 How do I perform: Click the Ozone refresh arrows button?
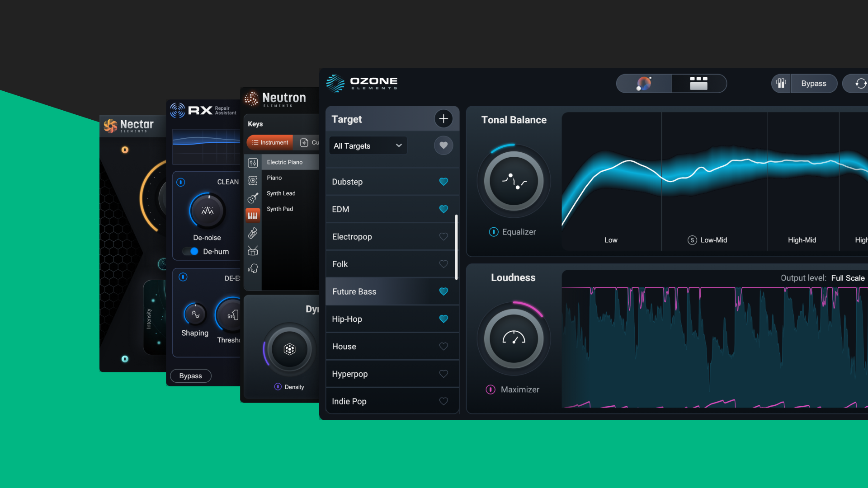[860, 84]
